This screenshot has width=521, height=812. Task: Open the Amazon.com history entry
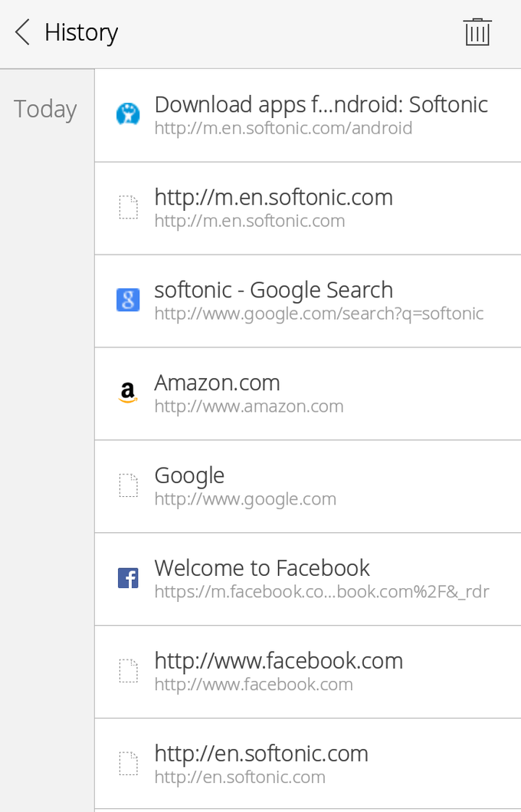218,383
